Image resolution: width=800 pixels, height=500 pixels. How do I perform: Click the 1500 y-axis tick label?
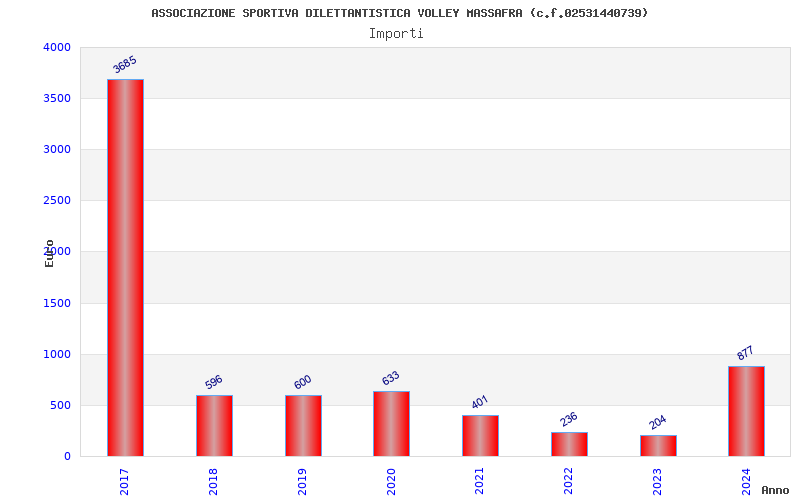(57, 304)
